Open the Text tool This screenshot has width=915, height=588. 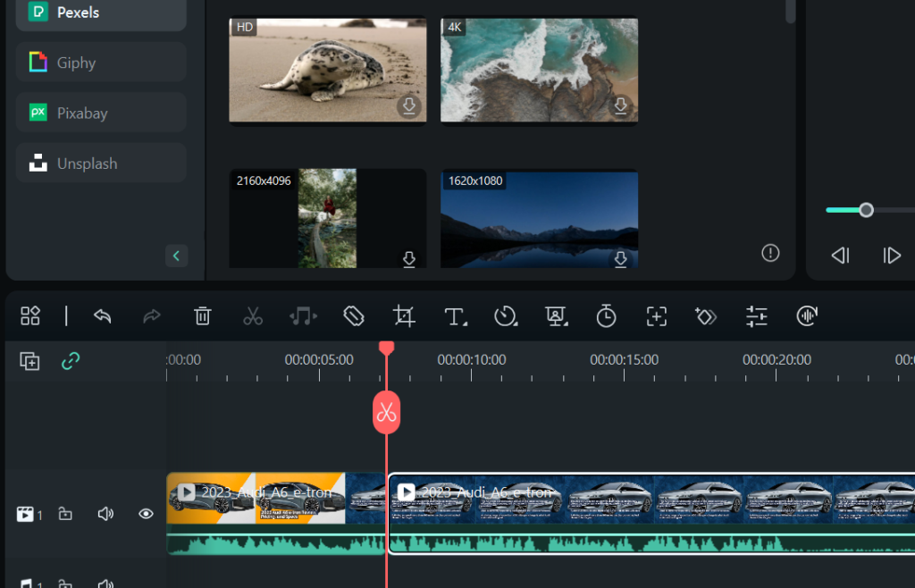tap(455, 316)
